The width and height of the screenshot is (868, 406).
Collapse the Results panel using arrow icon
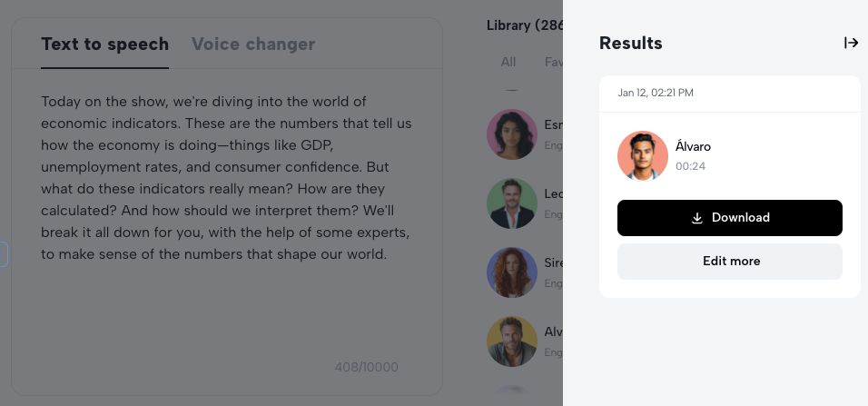point(851,43)
